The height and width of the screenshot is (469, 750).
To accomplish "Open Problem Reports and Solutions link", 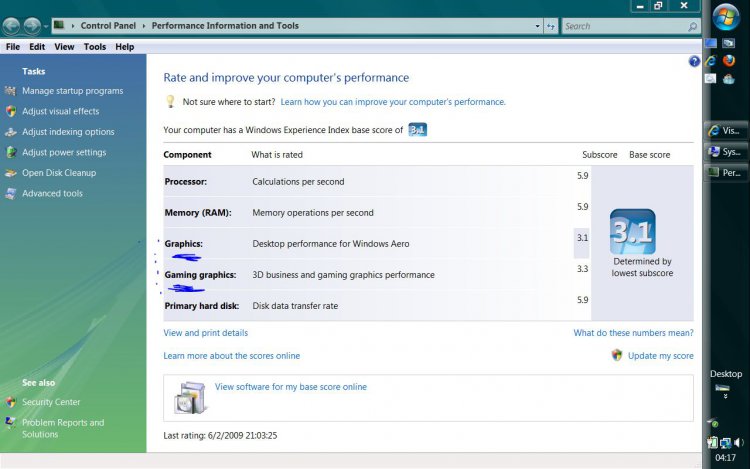I will coord(63,428).
